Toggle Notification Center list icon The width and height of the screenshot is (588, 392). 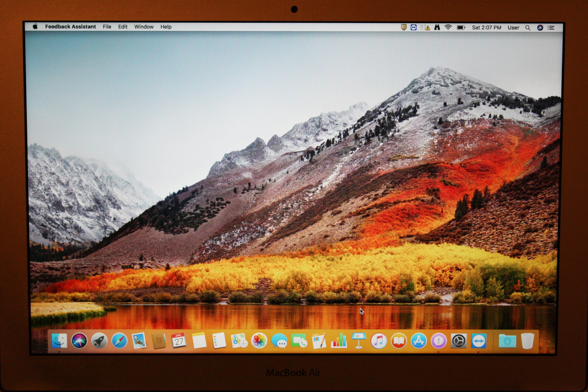tap(551, 28)
